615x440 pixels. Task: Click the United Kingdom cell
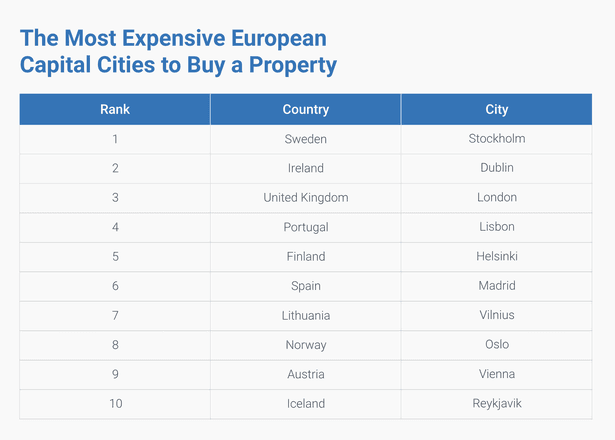tap(305, 198)
